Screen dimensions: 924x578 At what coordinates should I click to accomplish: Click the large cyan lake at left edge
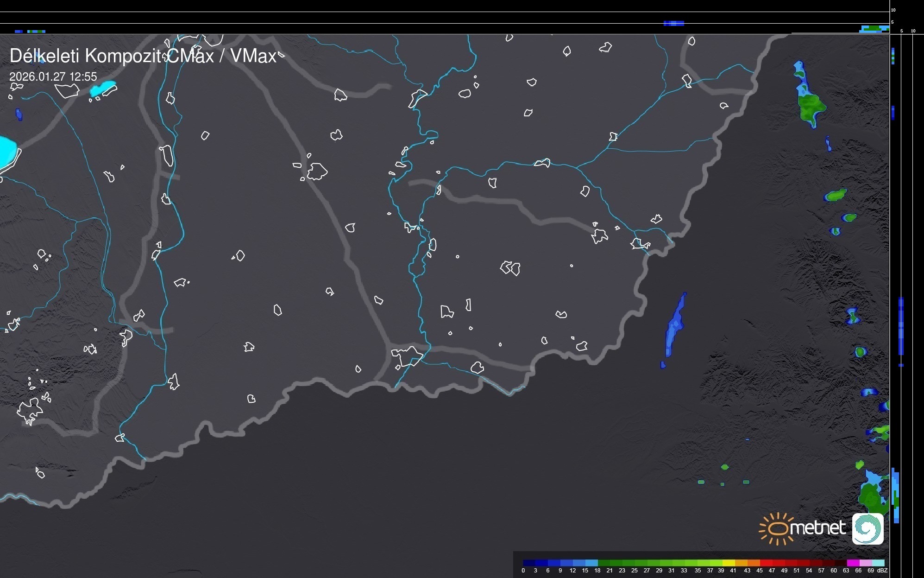[x=6, y=152]
